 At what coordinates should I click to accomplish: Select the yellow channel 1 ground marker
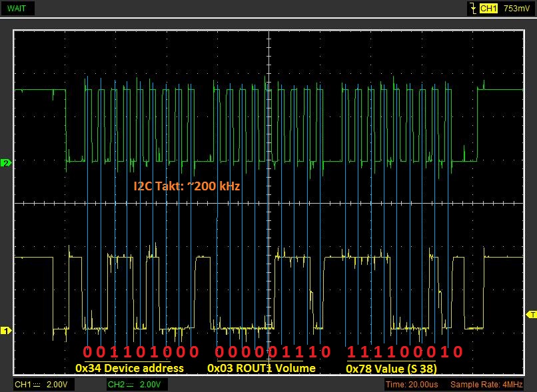(6, 330)
